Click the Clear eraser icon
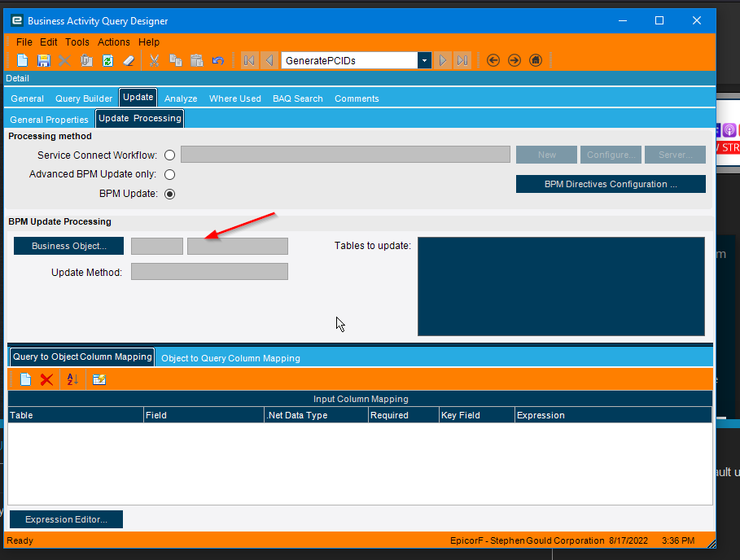This screenshot has height=560, width=740. pyautogui.click(x=129, y=60)
